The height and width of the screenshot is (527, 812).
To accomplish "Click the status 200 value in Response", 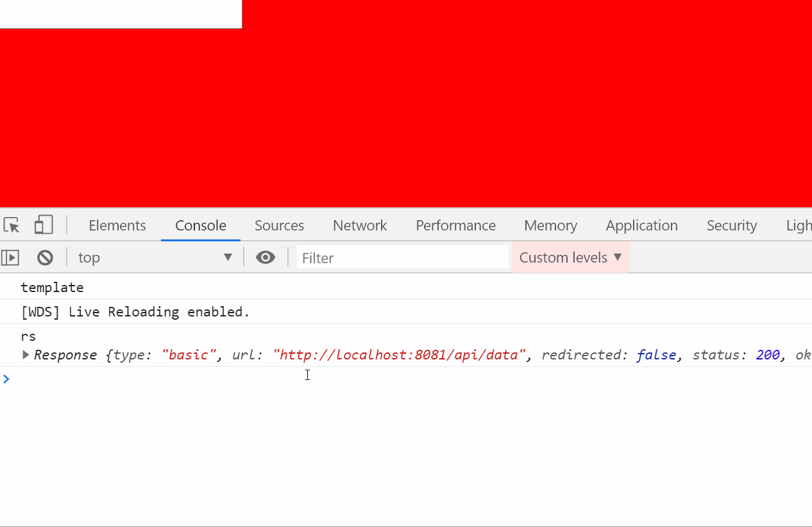I will pos(767,354).
